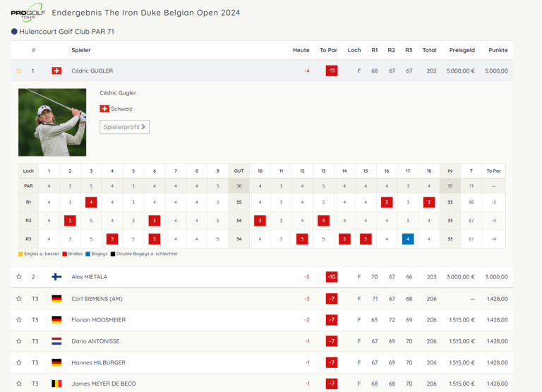
Task: Click the -11 To Par badge for Gugler
Action: (x=332, y=71)
